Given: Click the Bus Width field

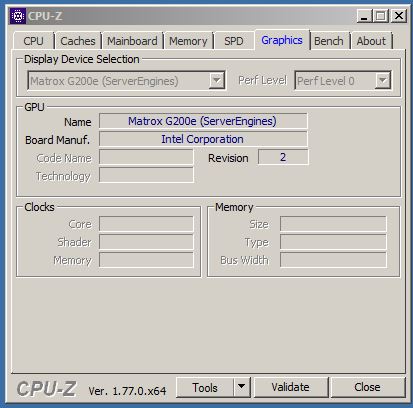Looking at the screenshot, I should (333, 260).
